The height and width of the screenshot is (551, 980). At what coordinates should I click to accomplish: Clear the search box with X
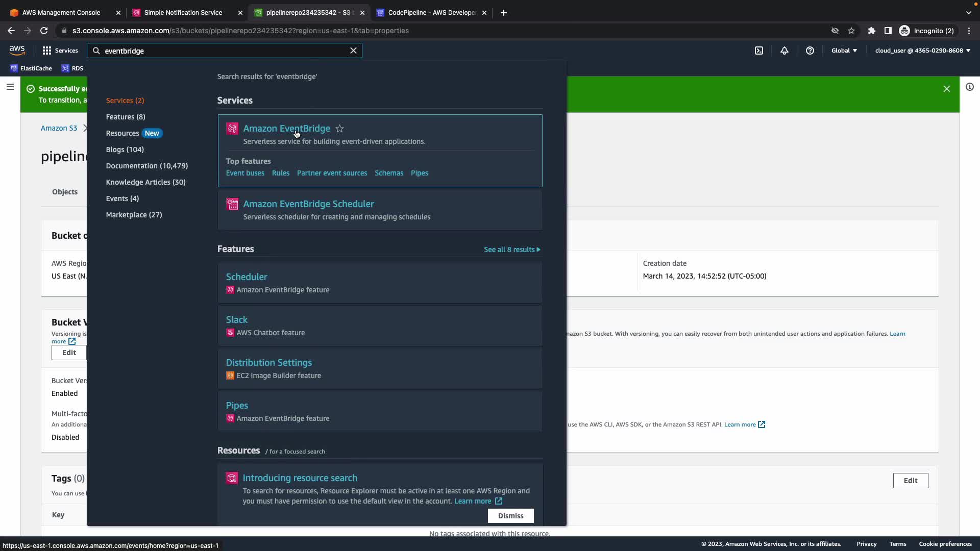tap(353, 51)
